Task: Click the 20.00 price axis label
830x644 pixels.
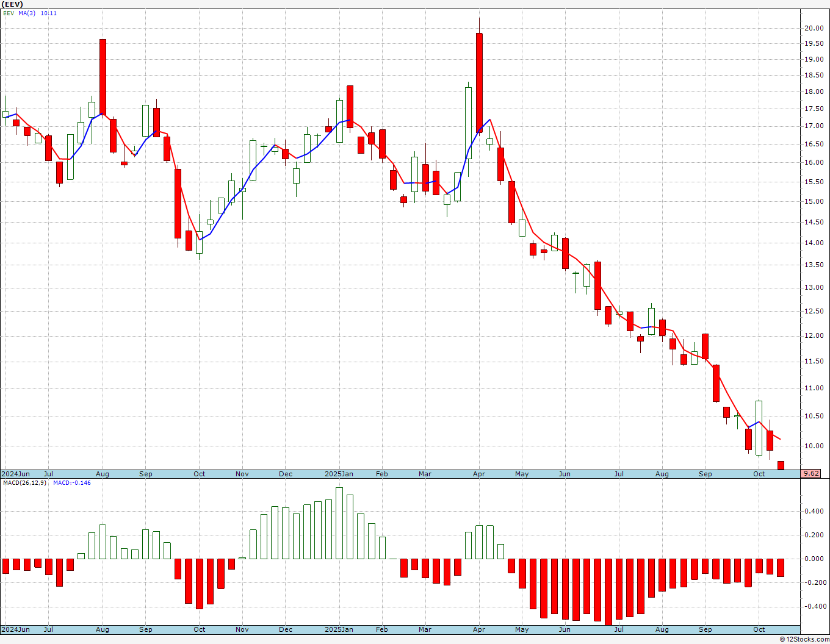Action: pos(814,28)
